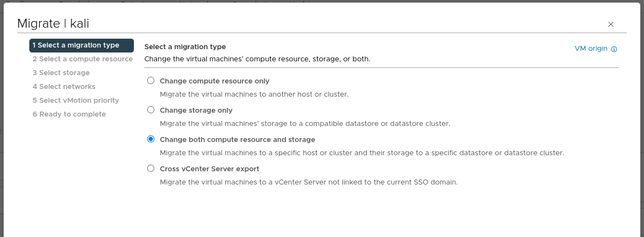Select Change storage only radio button
Viewport: 644px width, 237px height.
[x=150, y=110]
